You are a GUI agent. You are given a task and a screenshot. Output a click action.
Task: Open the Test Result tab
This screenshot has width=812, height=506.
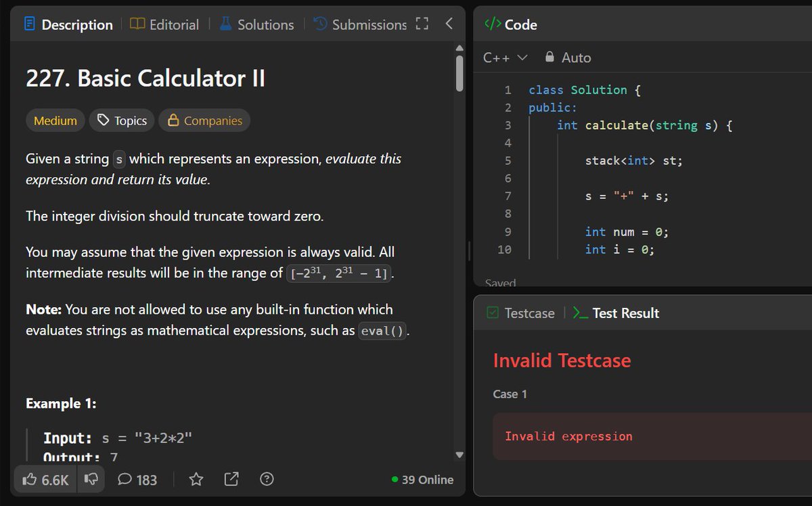[616, 313]
